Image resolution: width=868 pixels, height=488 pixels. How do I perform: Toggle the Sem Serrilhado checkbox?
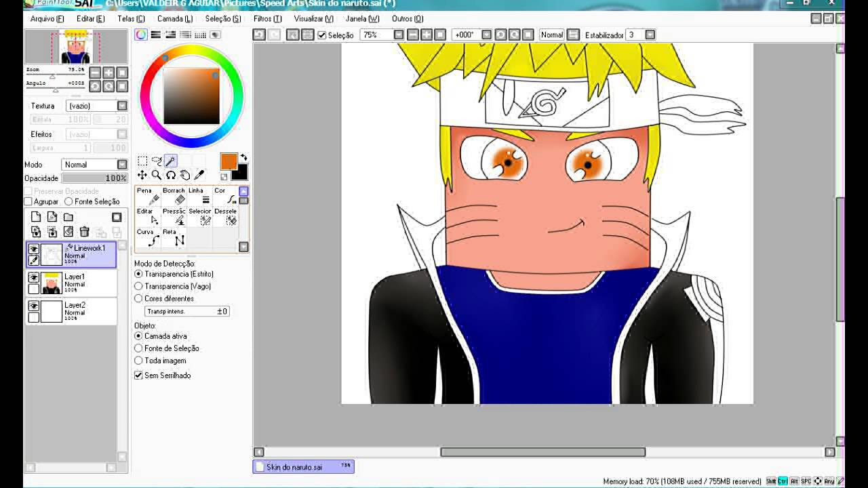[138, 375]
